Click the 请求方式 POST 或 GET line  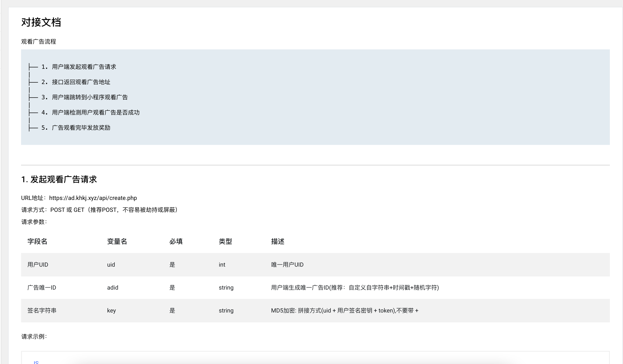[99, 210]
